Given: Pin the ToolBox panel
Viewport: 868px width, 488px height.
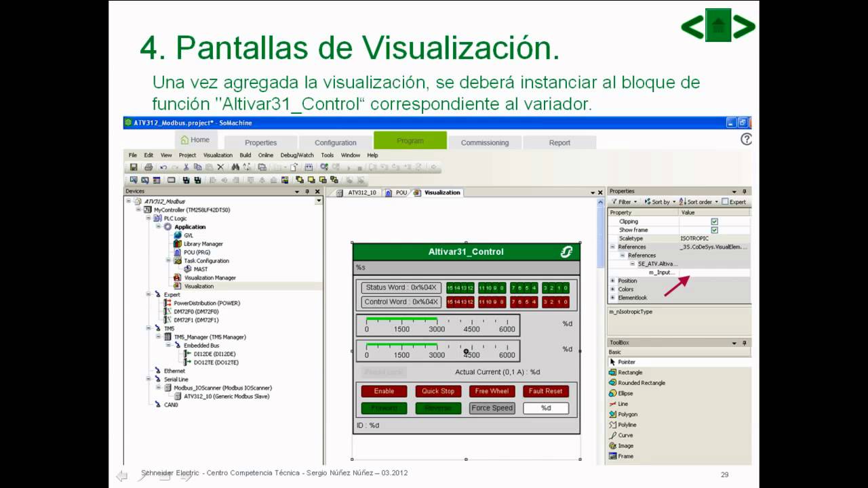Looking at the screenshot, I should click(x=744, y=343).
